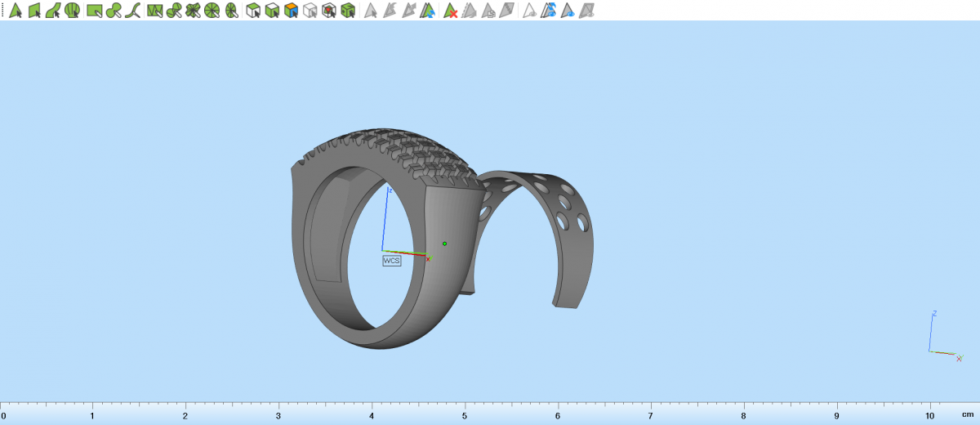
Task: Activate the select shell sphere icon
Action: click(73, 11)
